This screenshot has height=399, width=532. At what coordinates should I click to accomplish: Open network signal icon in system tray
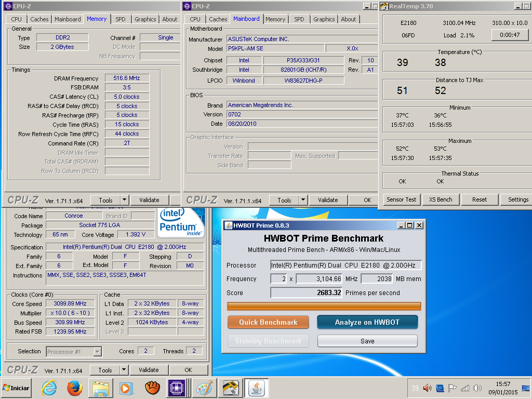click(x=464, y=388)
